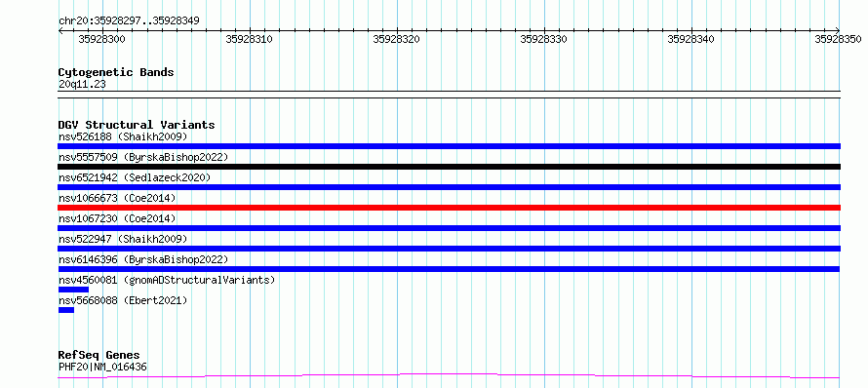Screen dimensions: 868x388
Task: Click the nsv1066673 (Coe2014) label
Action: [x=117, y=198]
